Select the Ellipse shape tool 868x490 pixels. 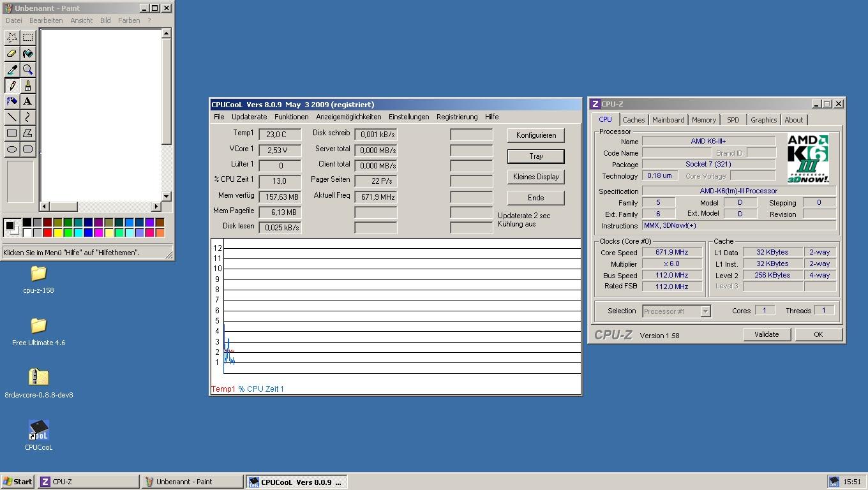pyautogui.click(x=11, y=149)
